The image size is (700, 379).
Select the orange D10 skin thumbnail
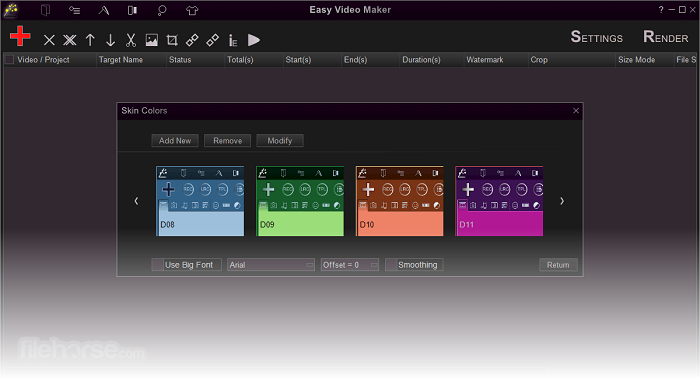[400, 201]
